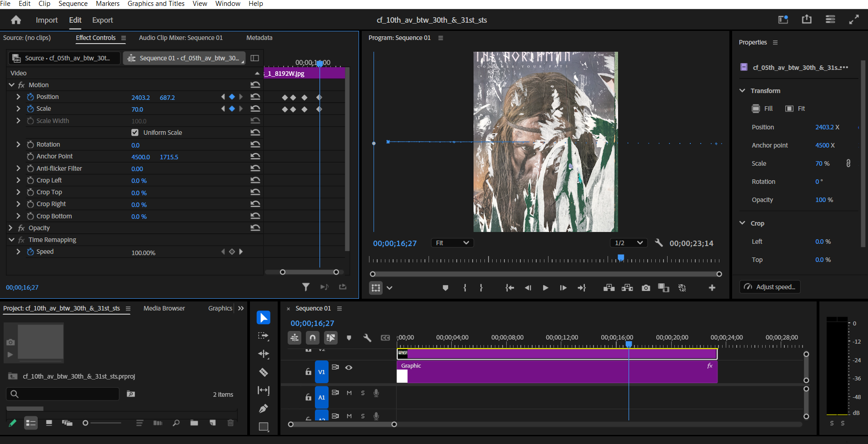Click the Adjust speed button in Properties
The width and height of the screenshot is (868, 444).
[x=769, y=286]
